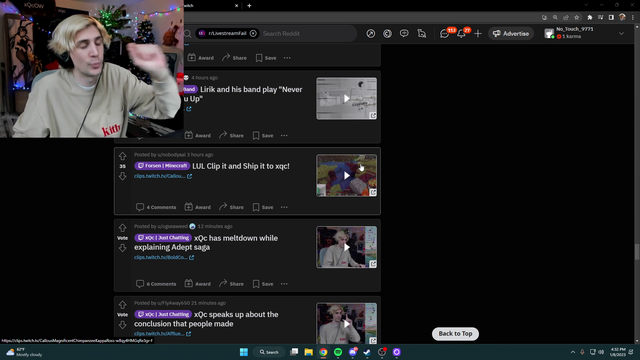Open Chrome side panel icon
The width and height of the screenshot is (640, 360).
(611, 17)
